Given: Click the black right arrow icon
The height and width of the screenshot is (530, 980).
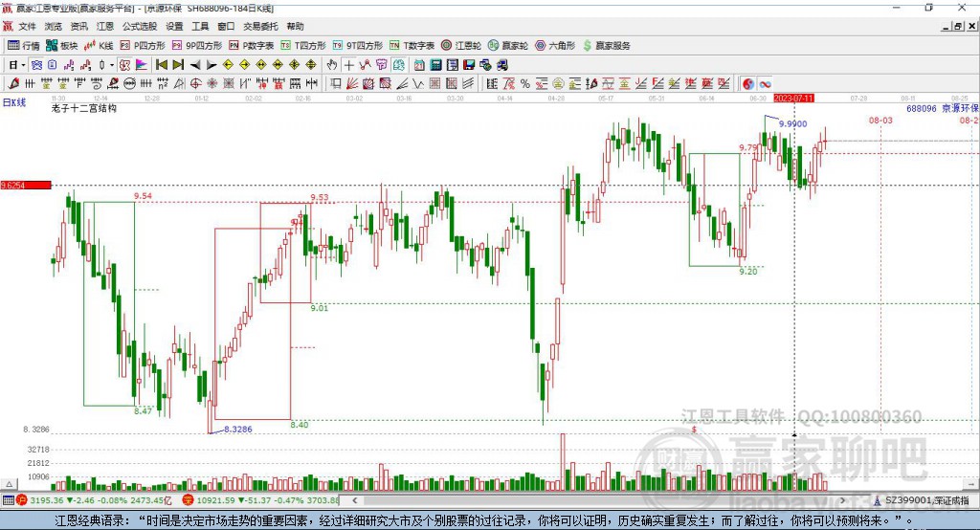Looking at the screenshot, I should point(212,65).
